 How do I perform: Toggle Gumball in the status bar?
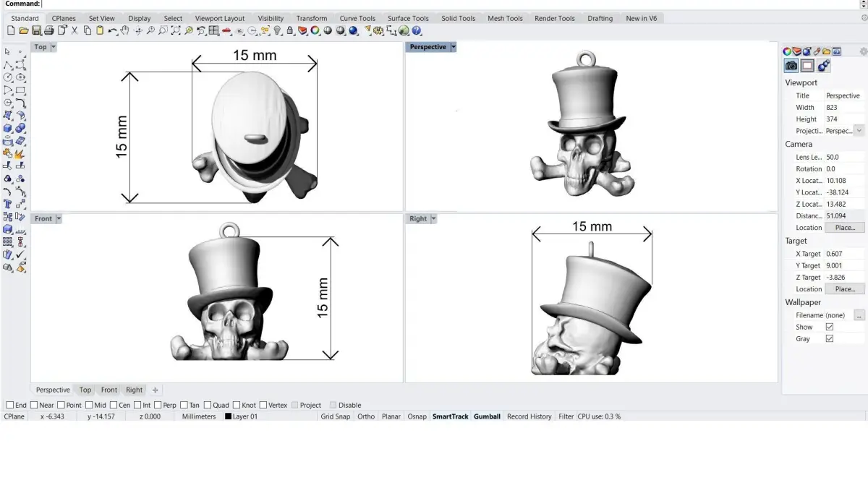[487, 416]
